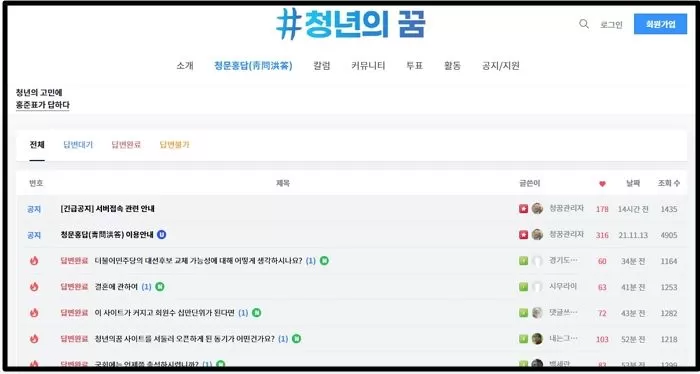The width and height of the screenshot is (700, 374).
Task: Click the 로그인 link
Action: point(611,25)
